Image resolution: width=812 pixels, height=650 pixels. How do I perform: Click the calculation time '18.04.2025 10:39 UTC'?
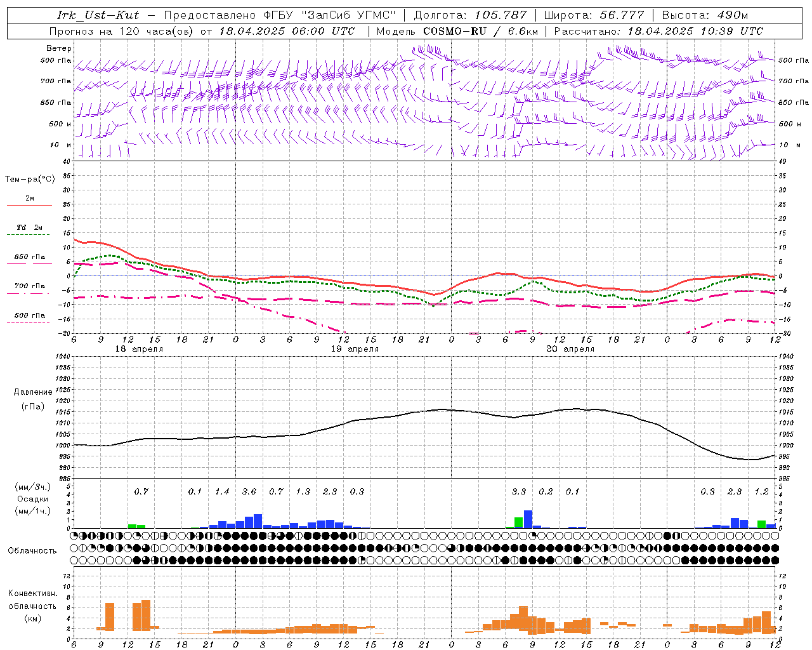(x=695, y=31)
